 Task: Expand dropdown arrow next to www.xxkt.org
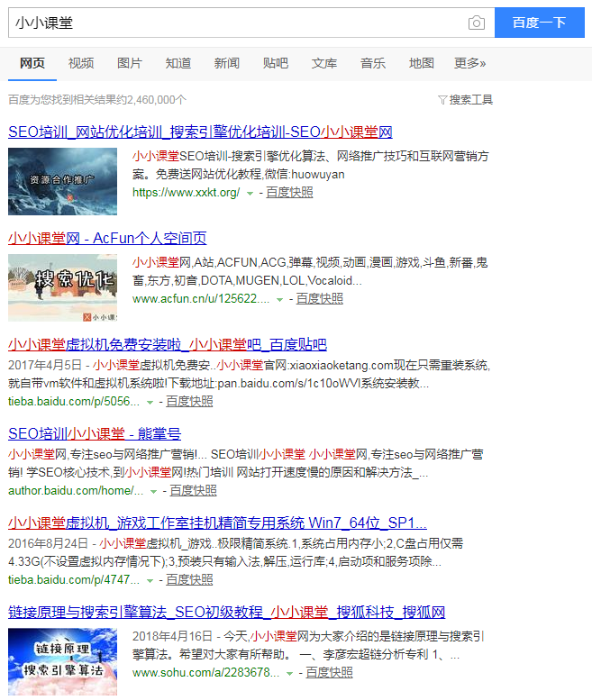click(x=250, y=194)
